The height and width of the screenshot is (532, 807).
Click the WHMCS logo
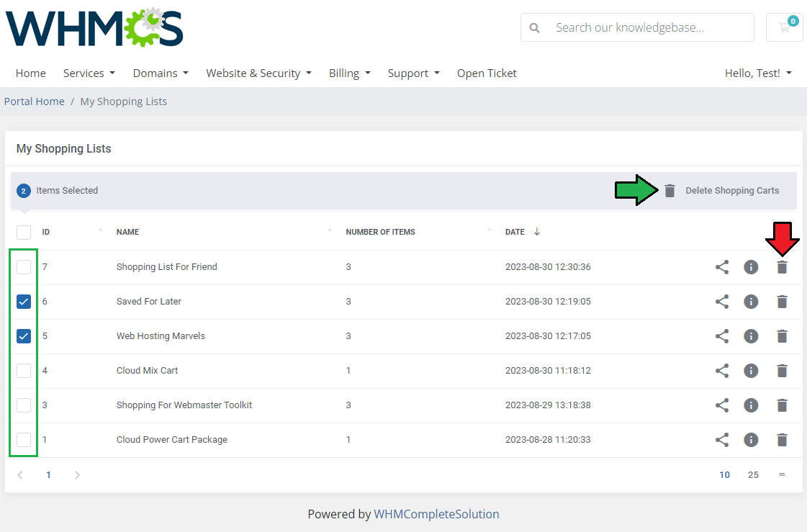coord(94,28)
